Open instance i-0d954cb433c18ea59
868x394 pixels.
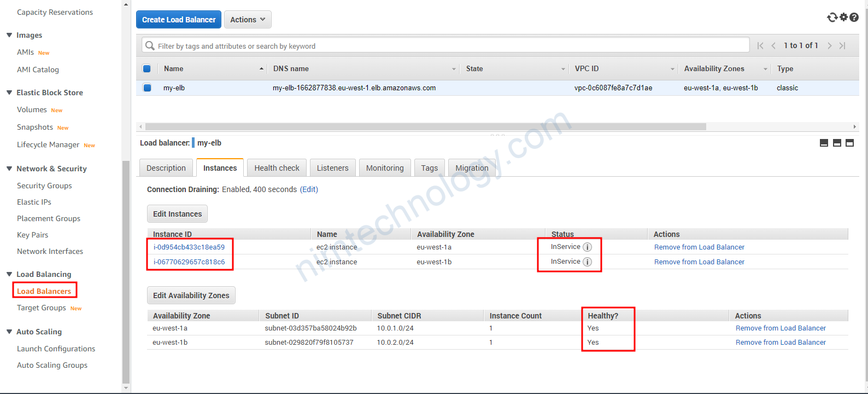coord(189,247)
